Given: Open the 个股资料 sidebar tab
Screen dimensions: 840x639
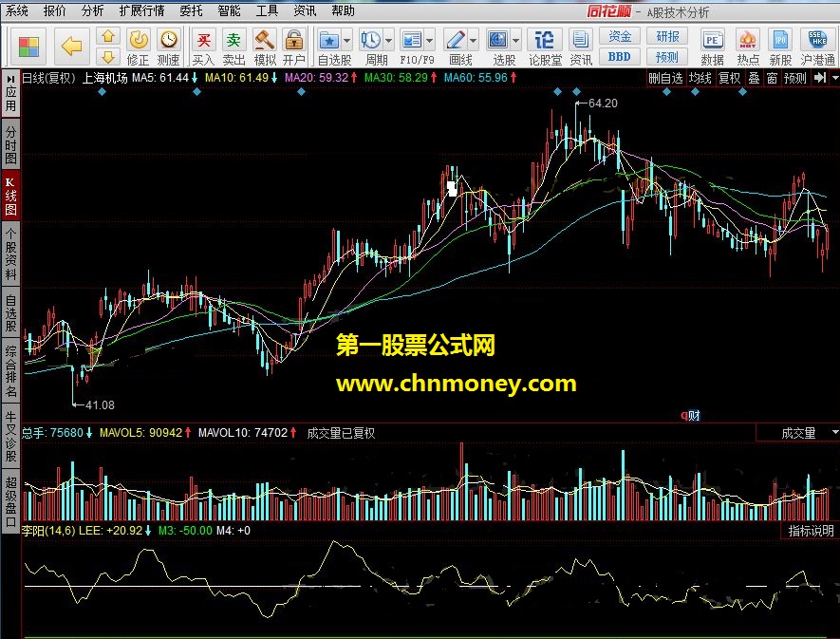Looking at the screenshot, I should pyautogui.click(x=10, y=254).
